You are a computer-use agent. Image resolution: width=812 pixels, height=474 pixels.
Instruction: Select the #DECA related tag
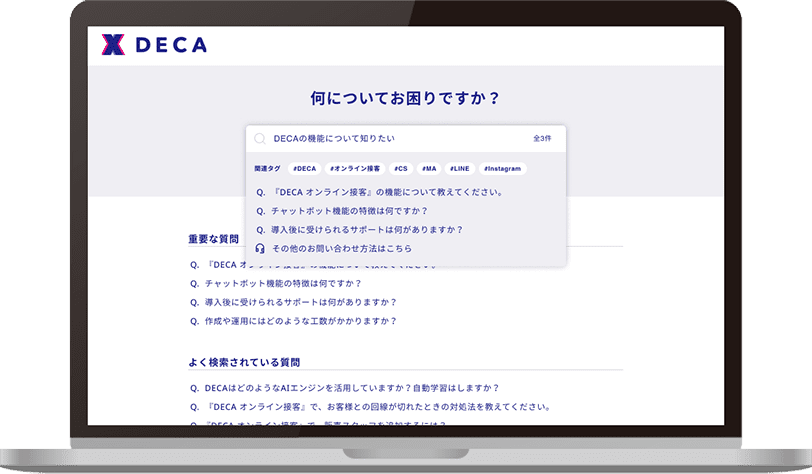[304, 169]
